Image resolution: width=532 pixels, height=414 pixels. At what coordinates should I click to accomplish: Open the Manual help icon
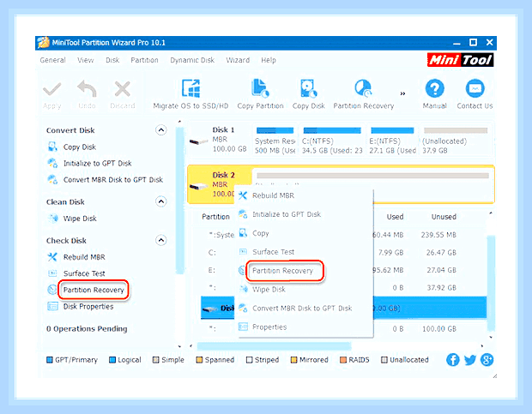pyautogui.click(x=435, y=88)
